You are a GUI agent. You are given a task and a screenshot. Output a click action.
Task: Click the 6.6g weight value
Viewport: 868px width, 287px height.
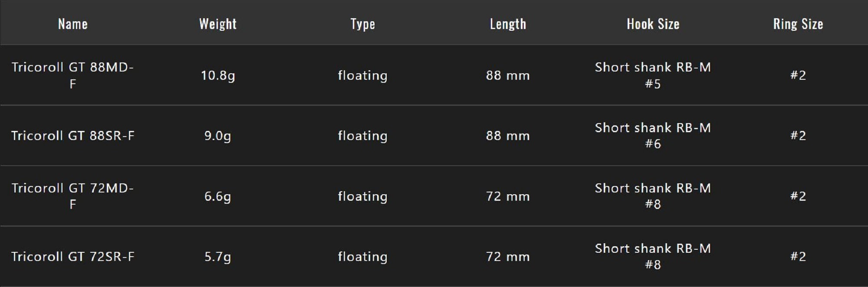pyautogui.click(x=218, y=196)
